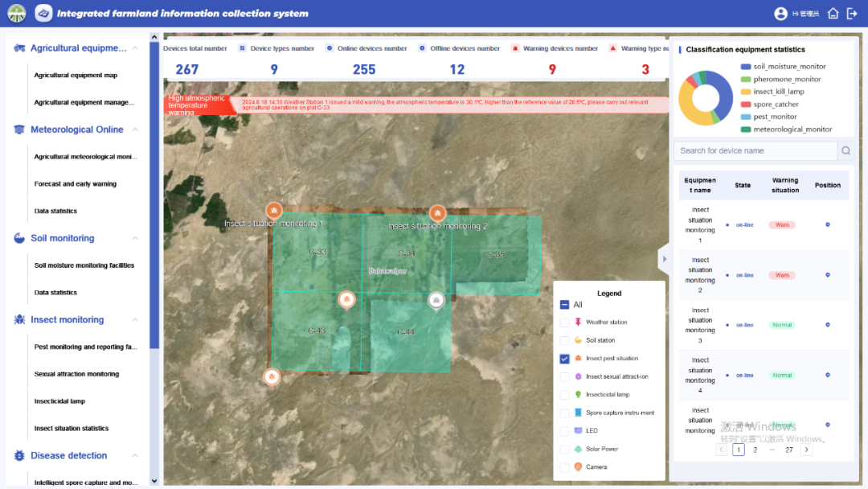This screenshot has width=868, height=489.
Task: Click the Search for device name field
Action: (x=755, y=150)
